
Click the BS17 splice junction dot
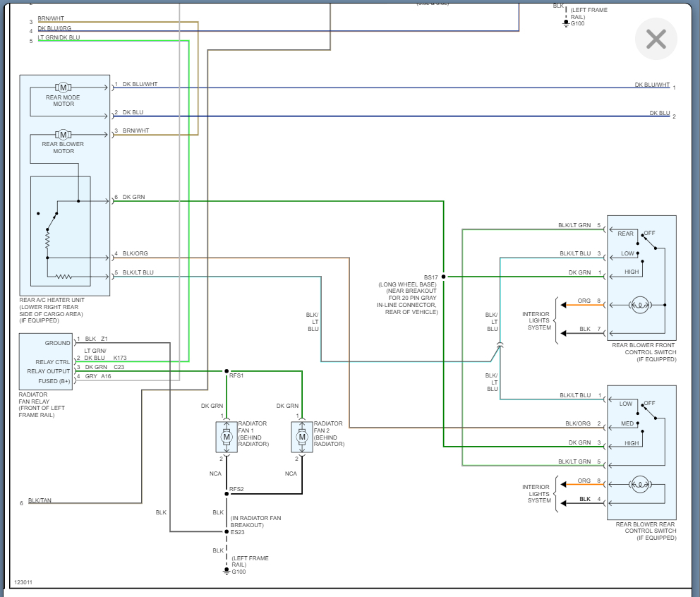(x=444, y=277)
